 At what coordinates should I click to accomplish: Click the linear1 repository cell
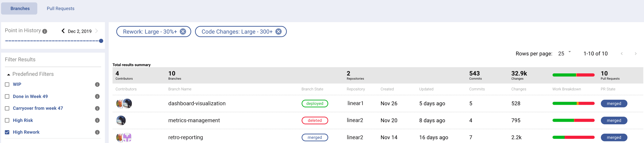click(355, 103)
